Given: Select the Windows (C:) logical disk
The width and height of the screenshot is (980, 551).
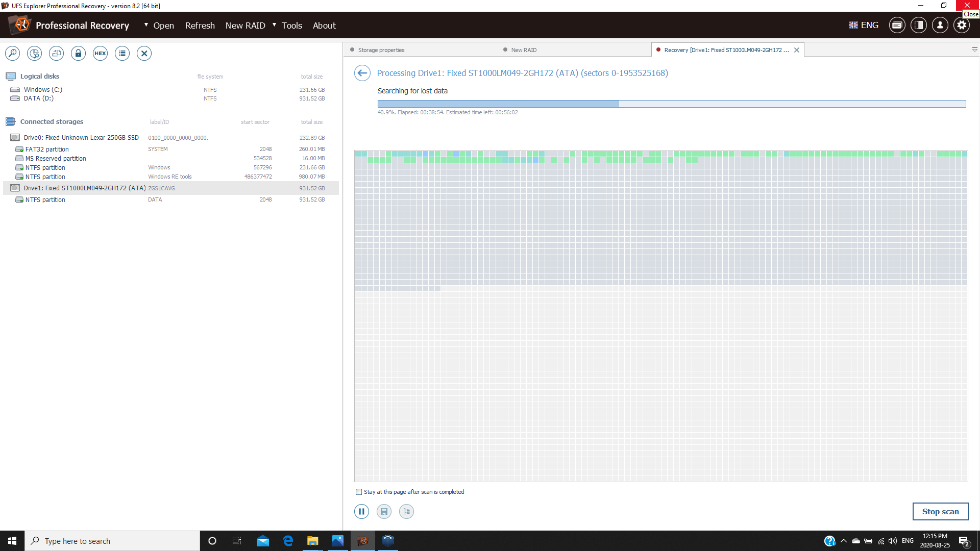Looking at the screenshot, I should [167, 89].
